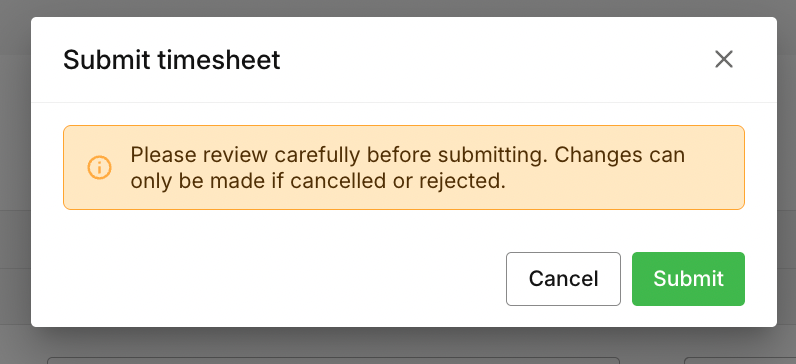Click the grey overlay below the dialog
Screen dimensions: 796x364
[398, 341]
